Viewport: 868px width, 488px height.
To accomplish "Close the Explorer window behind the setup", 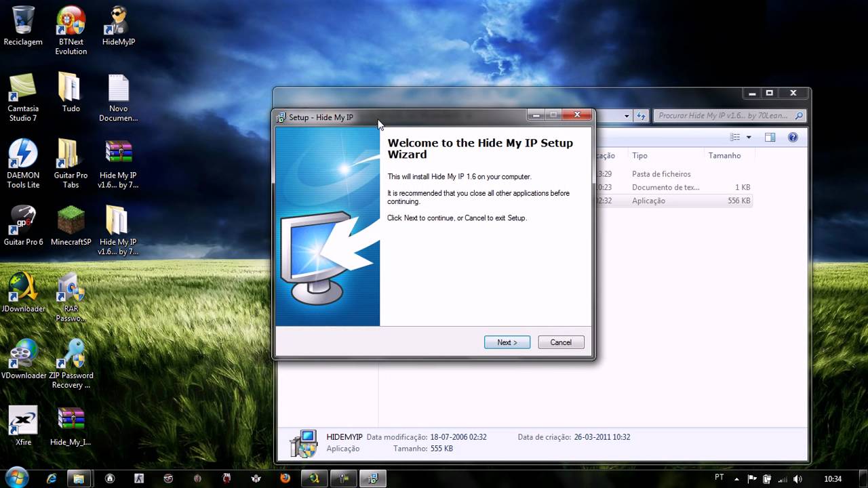I will pos(793,93).
